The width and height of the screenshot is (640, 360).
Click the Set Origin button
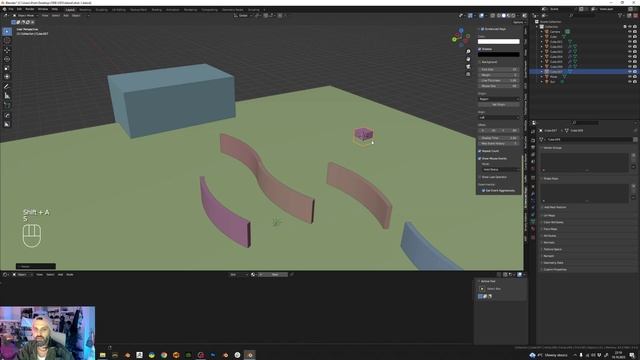pos(499,104)
